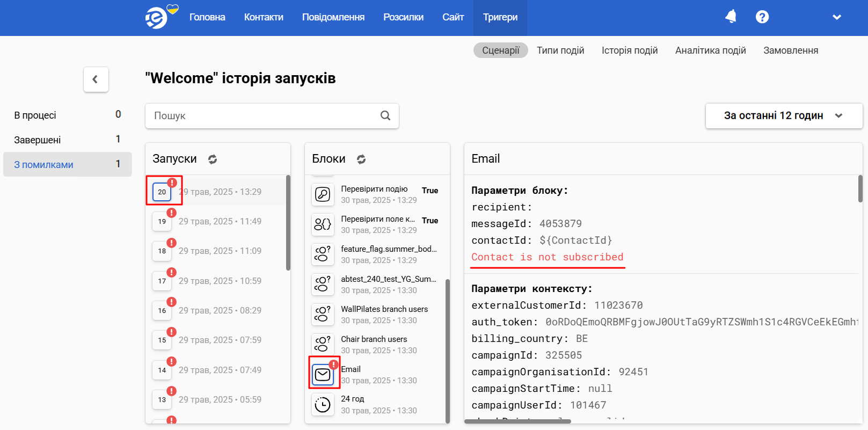The width and height of the screenshot is (868, 430).
Task: Expand the За останні 12 годин dropdown
Action: point(784,115)
